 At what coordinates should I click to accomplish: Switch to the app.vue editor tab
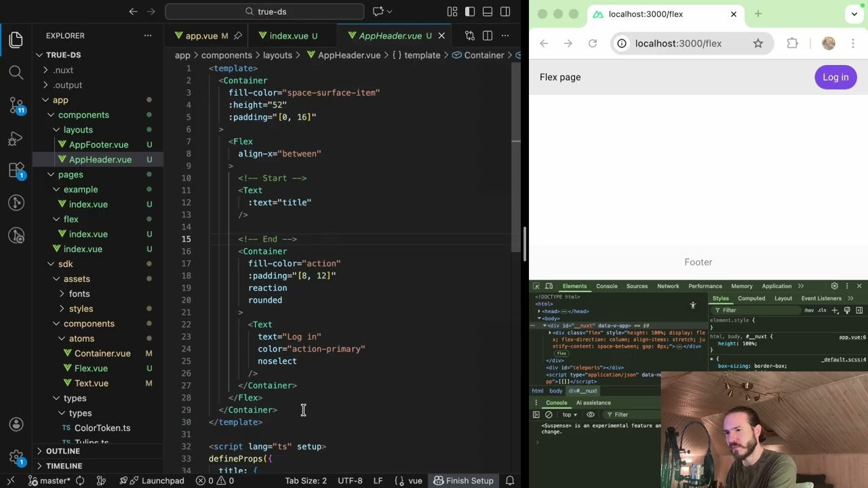click(201, 36)
